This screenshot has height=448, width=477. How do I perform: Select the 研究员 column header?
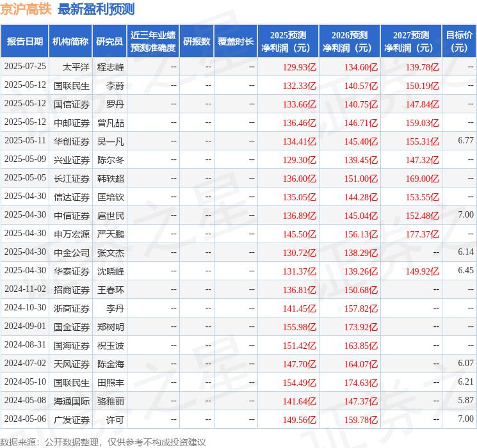[109, 42]
